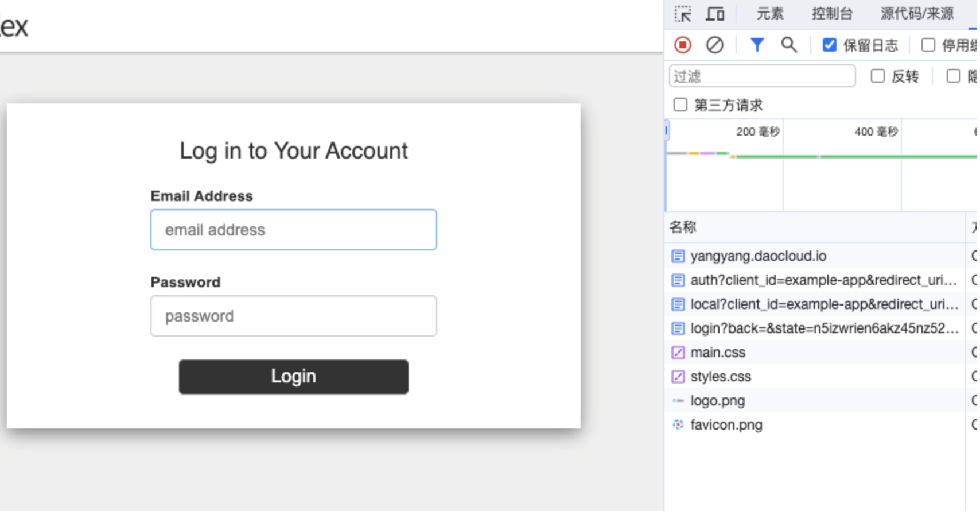The height and width of the screenshot is (518, 980).
Task: Clear the network log
Action: (714, 45)
